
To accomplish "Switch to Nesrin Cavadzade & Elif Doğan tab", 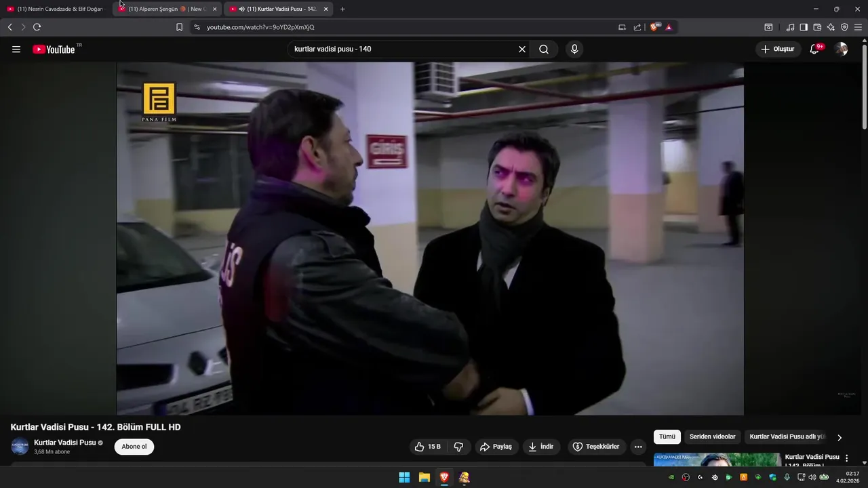I will pyautogui.click(x=56, y=9).
